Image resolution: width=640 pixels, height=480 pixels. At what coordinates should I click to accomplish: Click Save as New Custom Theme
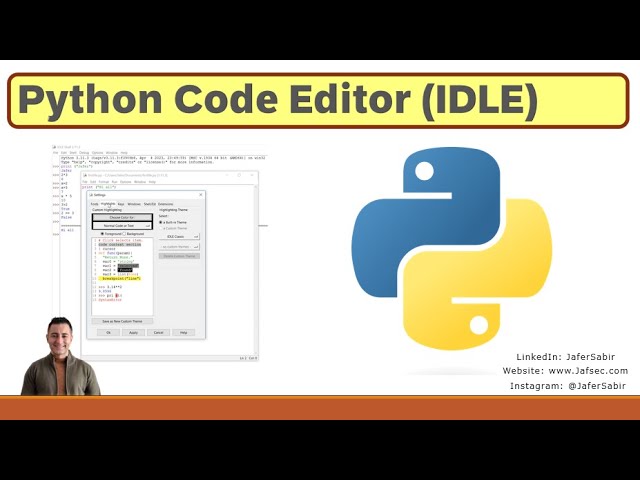click(121, 321)
